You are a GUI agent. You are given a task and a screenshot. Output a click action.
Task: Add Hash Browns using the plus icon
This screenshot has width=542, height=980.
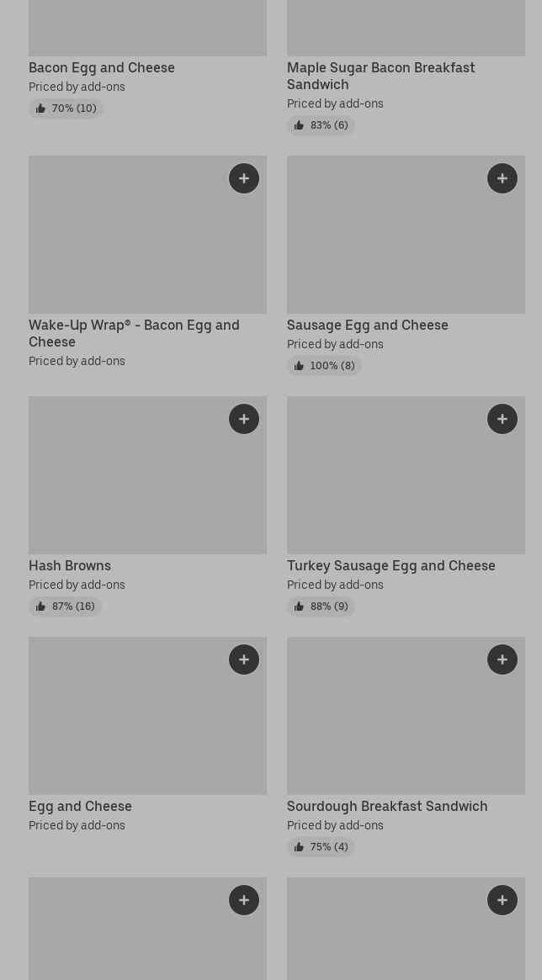click(244, 419)
